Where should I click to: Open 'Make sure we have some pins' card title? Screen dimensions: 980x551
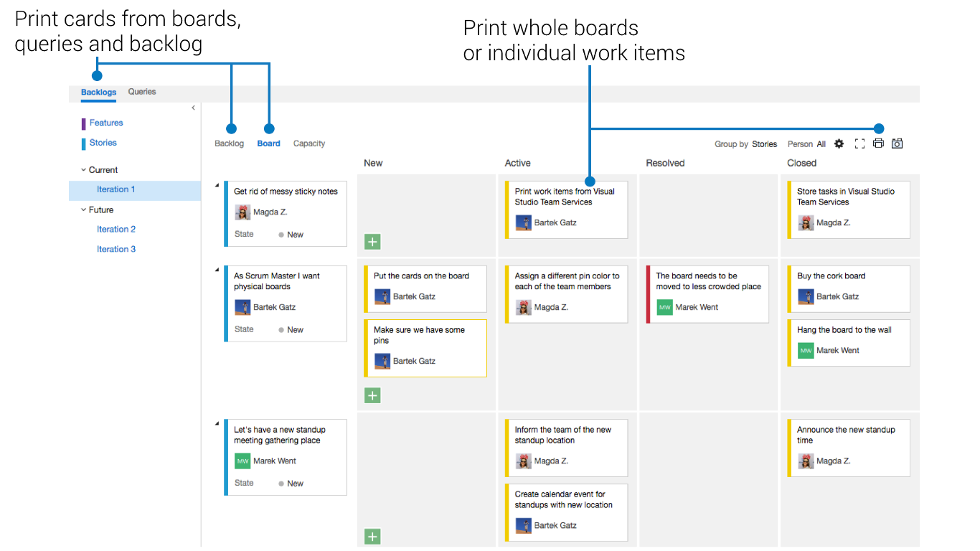coord(419,335)
